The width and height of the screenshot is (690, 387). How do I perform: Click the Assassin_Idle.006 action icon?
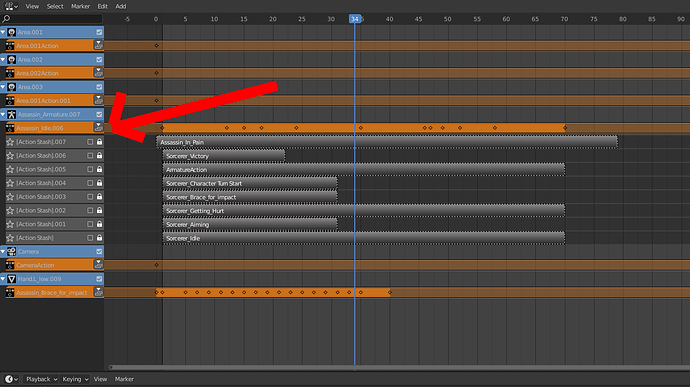[10, 128]
